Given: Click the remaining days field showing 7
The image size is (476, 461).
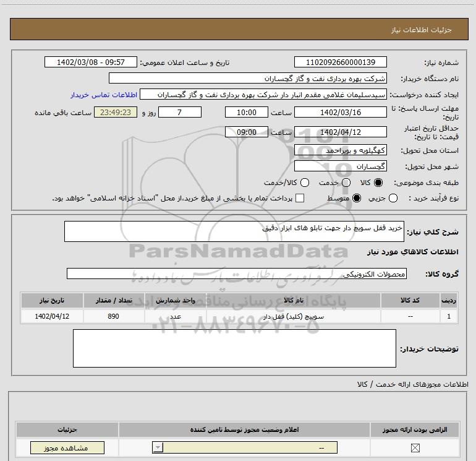Looking at the screenshot, I should coord(180,112).
